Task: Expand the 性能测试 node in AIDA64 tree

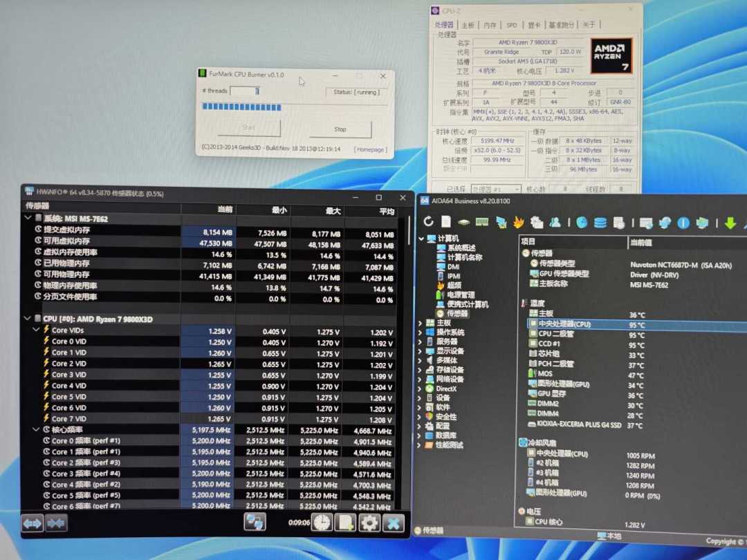Action: [420, 445]
